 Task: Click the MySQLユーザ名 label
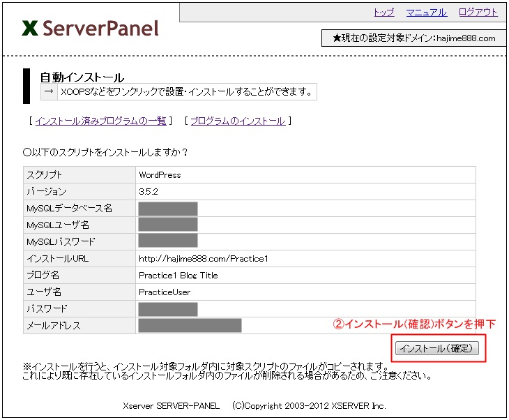57,225
